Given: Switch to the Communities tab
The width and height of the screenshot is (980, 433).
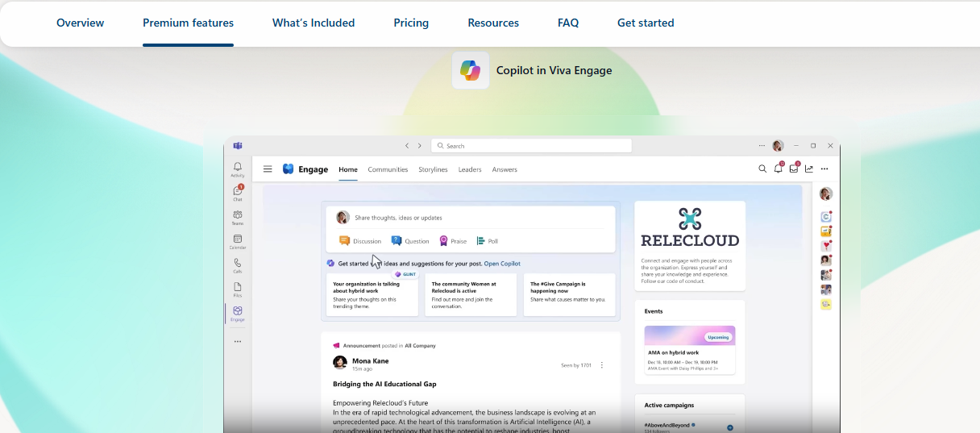Looking at the screenshot, I should (388, 169).
